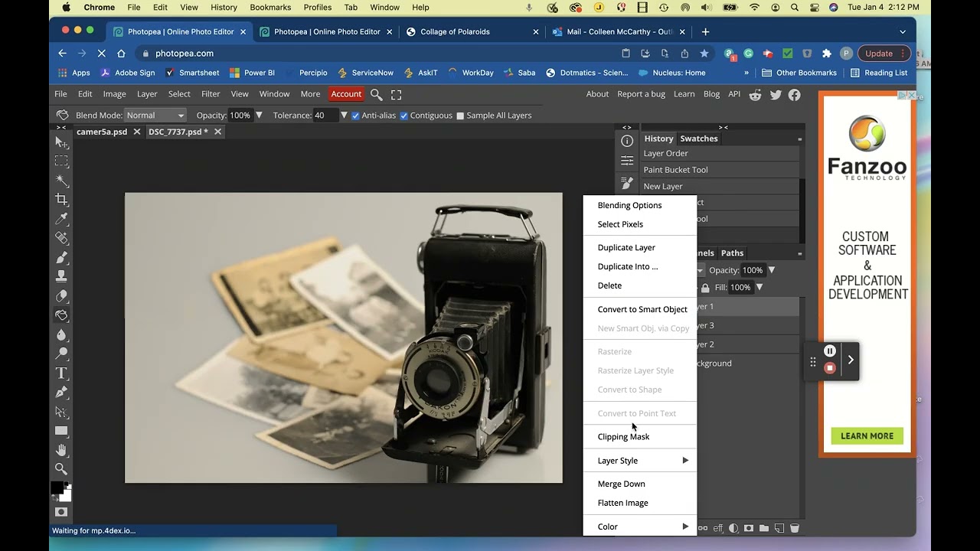Select the Paint Bucket tool in the toolbar
Screen dimensions: 980x551
tap(61, 315)
